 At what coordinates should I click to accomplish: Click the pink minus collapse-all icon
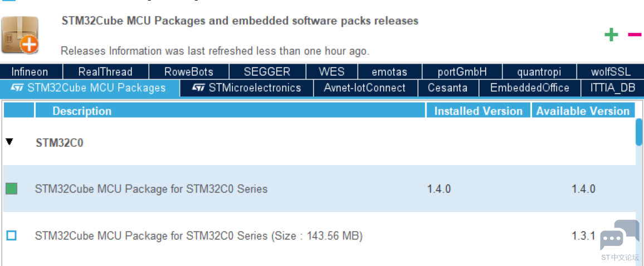pyautogui.click(x=635, y=35)
